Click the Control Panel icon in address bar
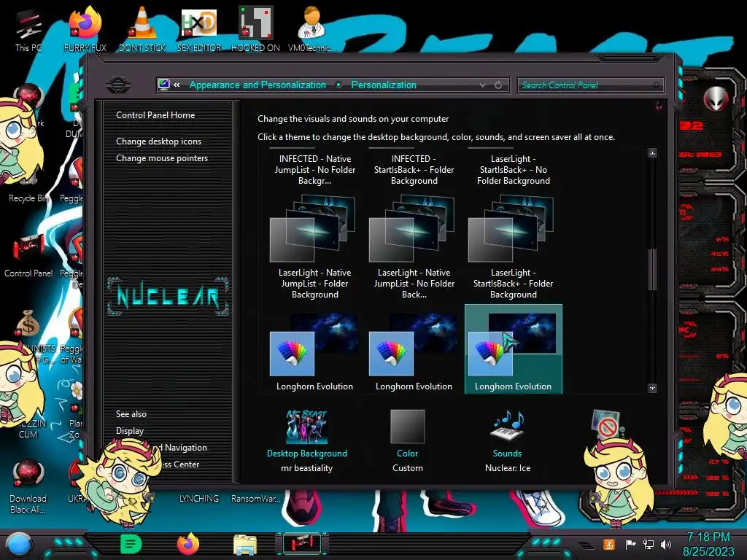 (x=164, y=85)
